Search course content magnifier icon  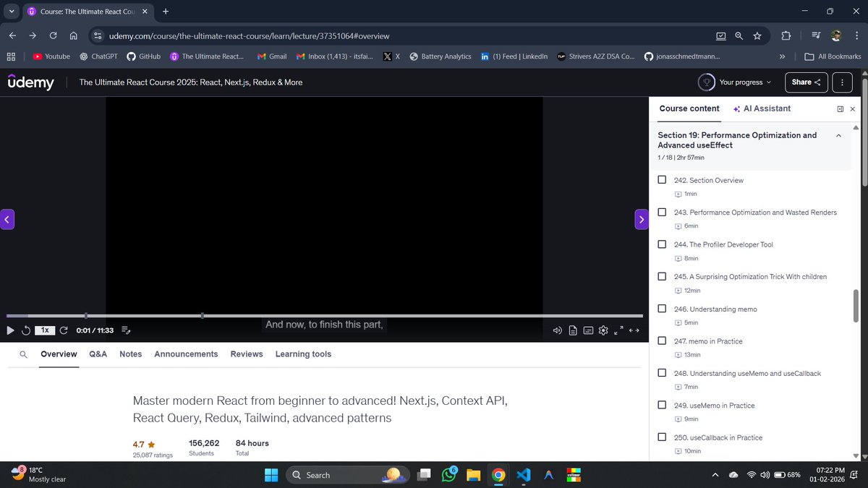(24, 354)
